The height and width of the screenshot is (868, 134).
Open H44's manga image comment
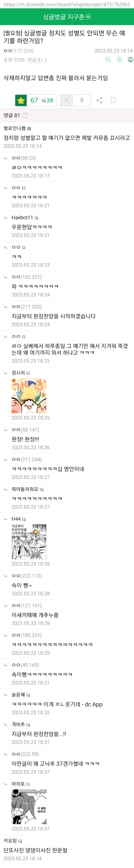(29, 542)
